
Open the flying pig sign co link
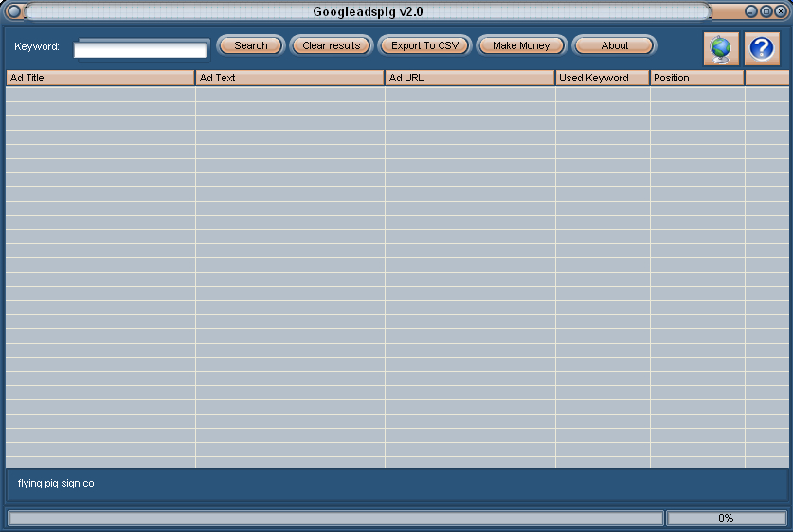(56, 483)
